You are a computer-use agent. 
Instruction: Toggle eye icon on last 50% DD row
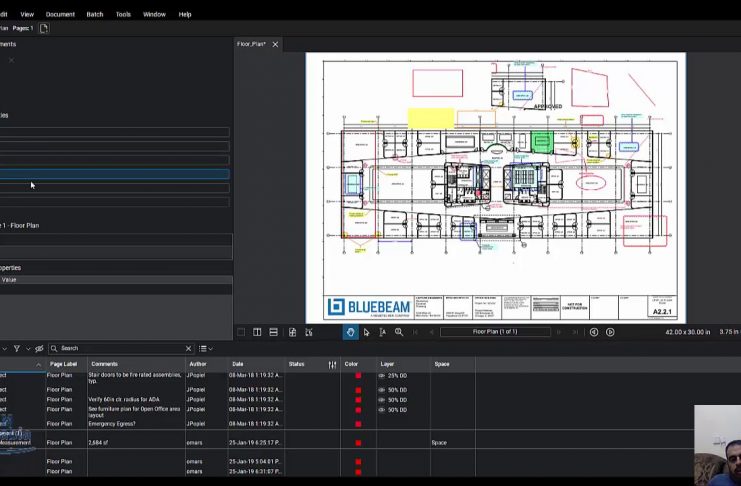(381, 410)
